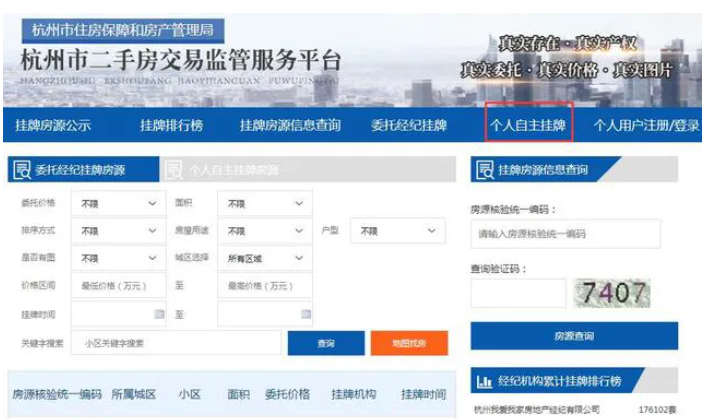This screenshot has height=419, width=702.
Task: Open the 城区选择 所有区域 dropdown
Action: 265,258
